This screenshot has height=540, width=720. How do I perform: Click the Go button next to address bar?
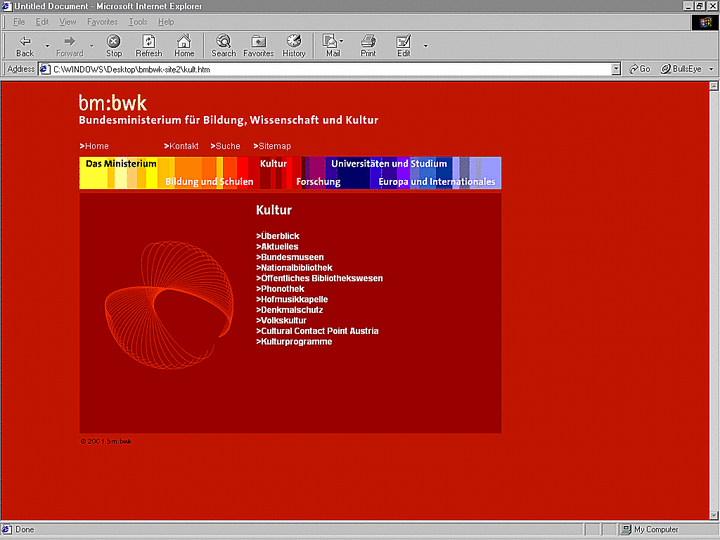click(640, 69)
